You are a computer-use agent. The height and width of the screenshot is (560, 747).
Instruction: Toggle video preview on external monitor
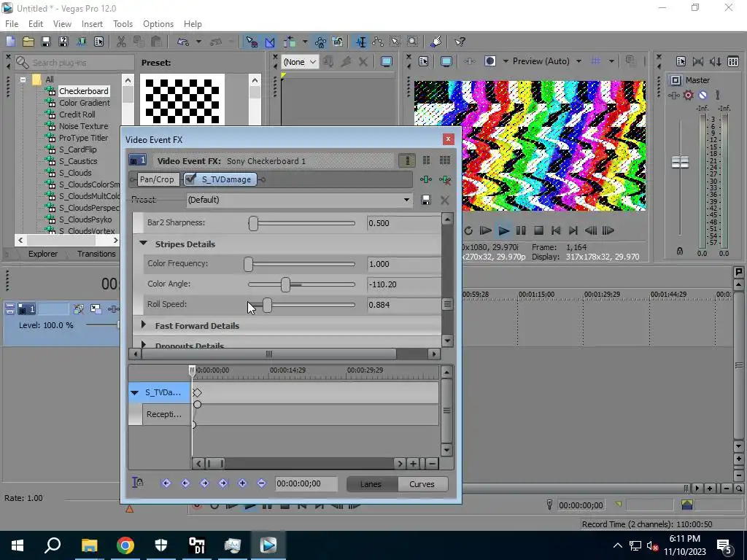tap(446, 61)
